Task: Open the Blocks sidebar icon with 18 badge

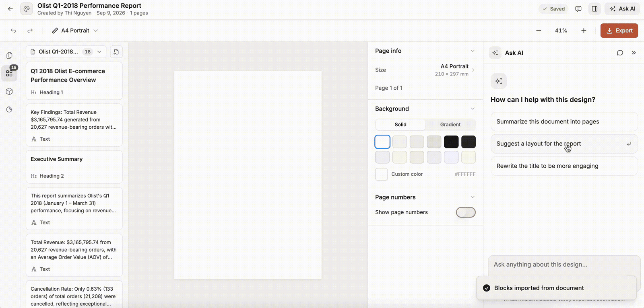Action: click(9, 74)
